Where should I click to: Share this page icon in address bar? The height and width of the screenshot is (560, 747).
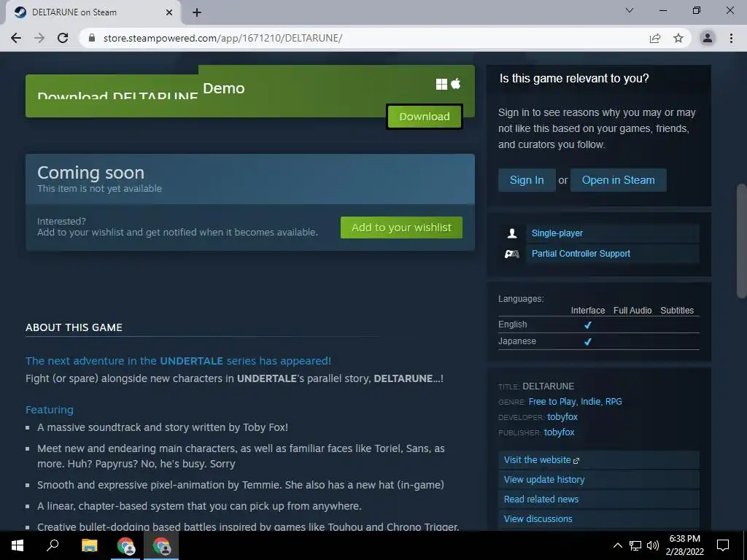pos(655,38)
